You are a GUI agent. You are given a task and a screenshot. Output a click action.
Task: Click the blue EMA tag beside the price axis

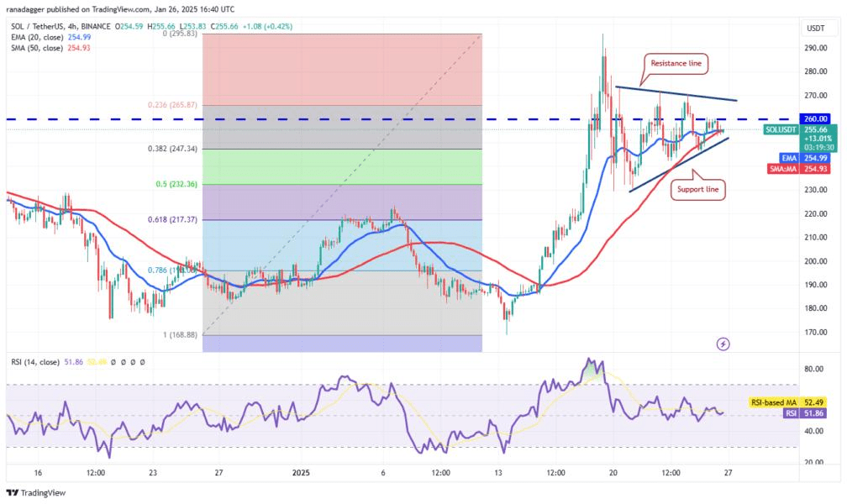click(x=789, y=158)
